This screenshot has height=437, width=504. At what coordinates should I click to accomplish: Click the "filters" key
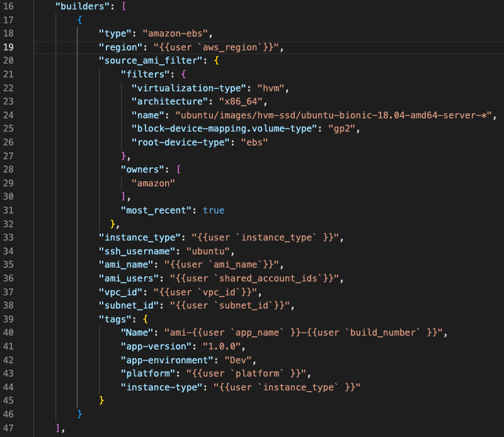pyautogui.click(x=145, y=74)
